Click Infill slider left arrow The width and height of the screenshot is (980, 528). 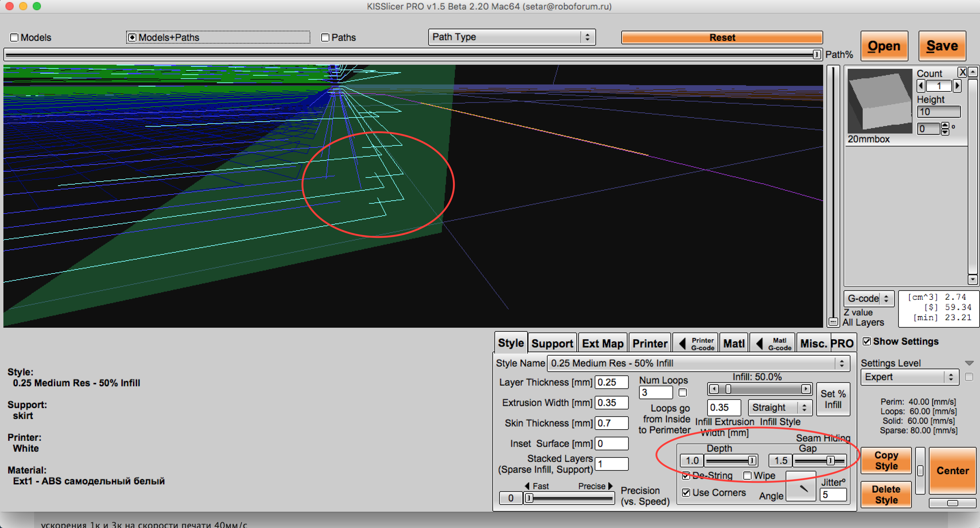[x=714, y=389]
